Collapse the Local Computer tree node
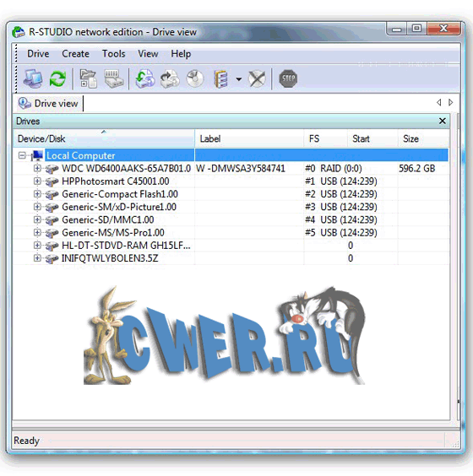 click(x=22, y=155)
